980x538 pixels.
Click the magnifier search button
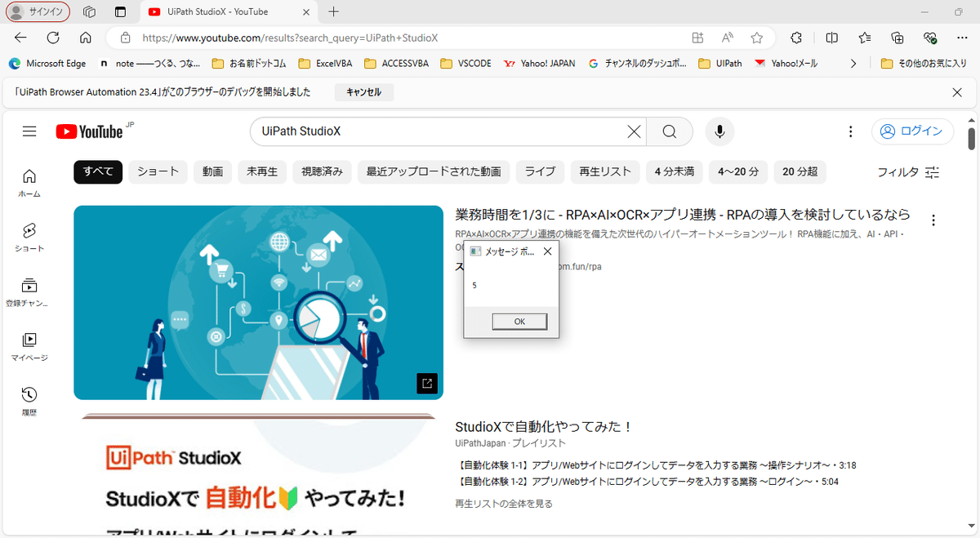click(x=670, y=131)
